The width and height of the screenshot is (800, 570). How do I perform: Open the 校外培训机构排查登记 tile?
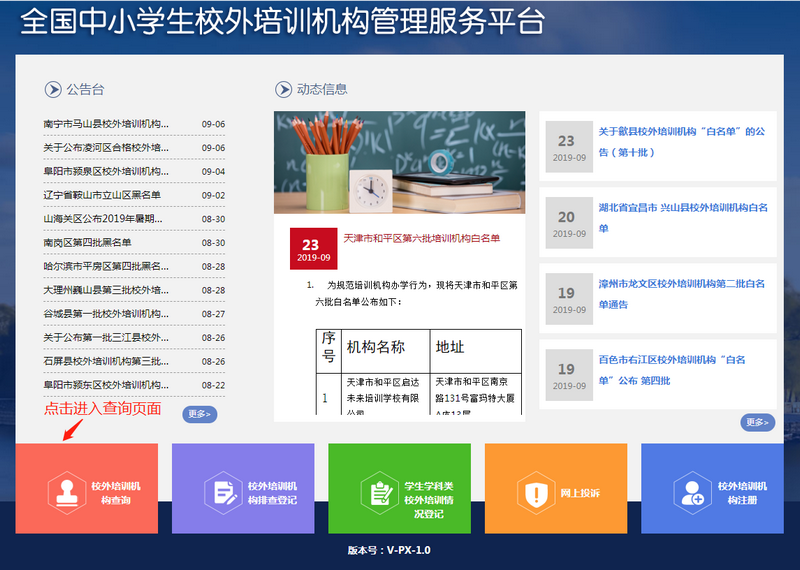coord(243,488)
